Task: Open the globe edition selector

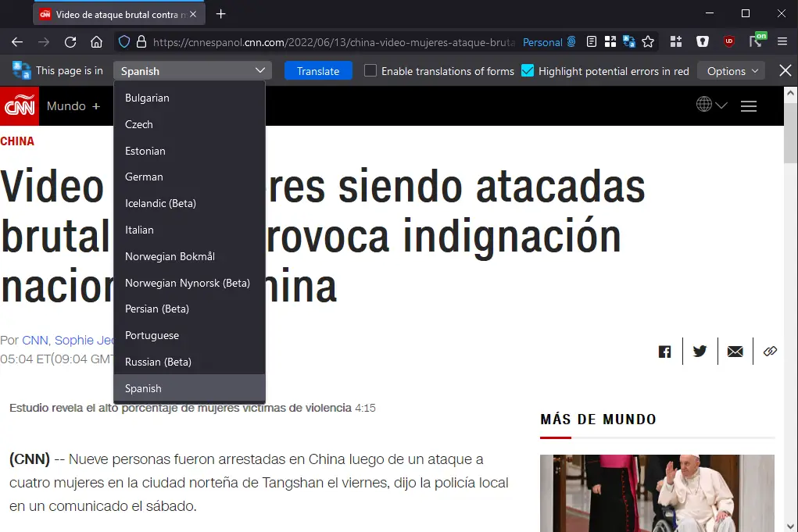Action: (711, 105)
